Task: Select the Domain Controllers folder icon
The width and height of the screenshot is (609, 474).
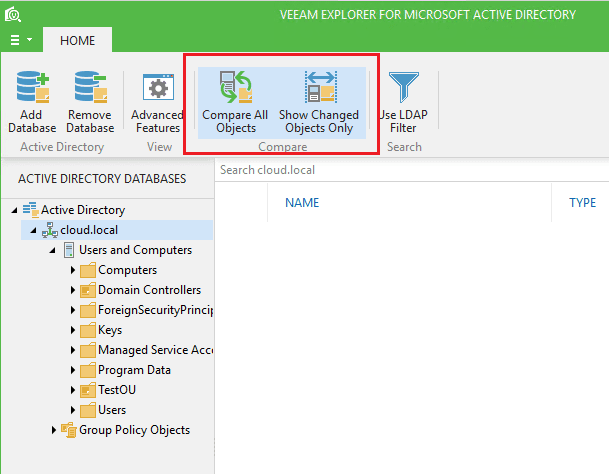Action: [88, 290]
